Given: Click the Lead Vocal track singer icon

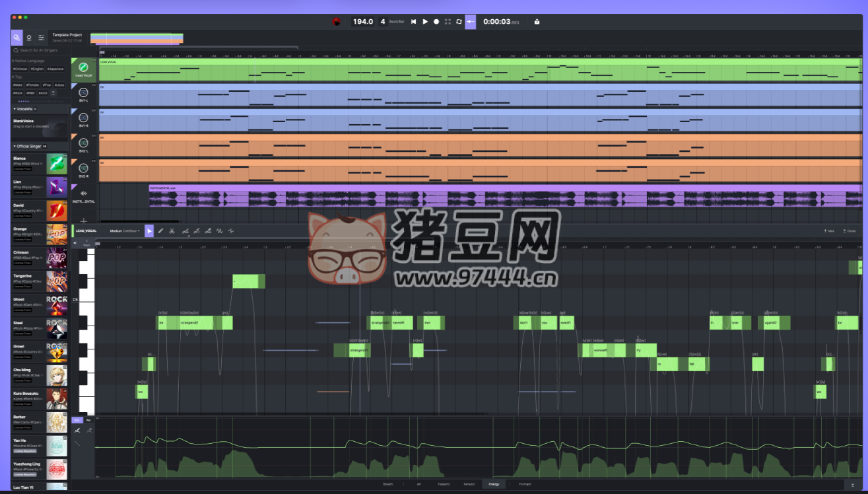Looking at the screenshot, I should 83,67.
